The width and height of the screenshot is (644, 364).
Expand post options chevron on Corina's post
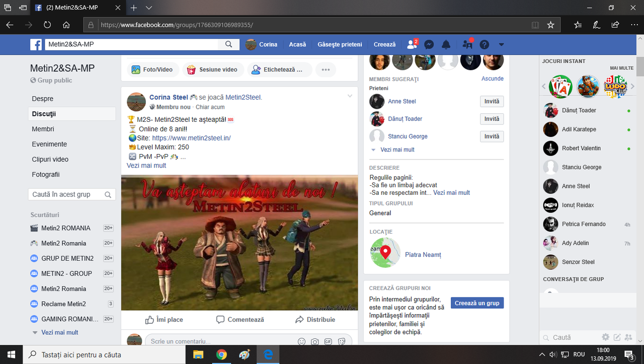[350, 96]
